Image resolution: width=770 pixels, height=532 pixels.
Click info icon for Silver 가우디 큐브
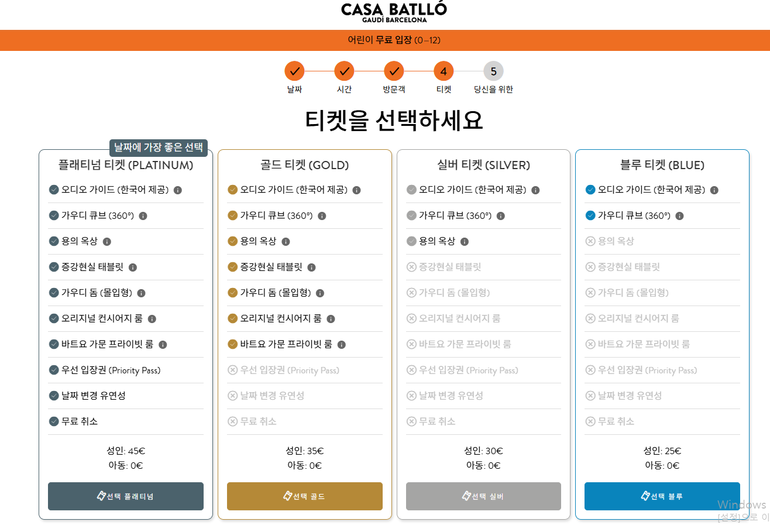tap(500, 216)
